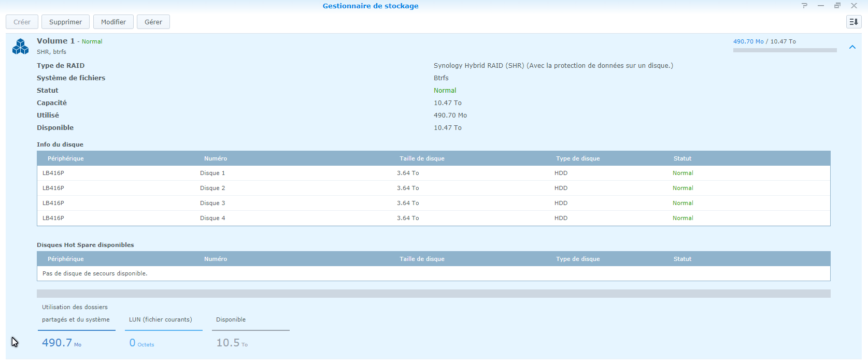Open the sort order icon button
Image resolution: width=868 pixels, height=364 pixels.
[853, 22]
